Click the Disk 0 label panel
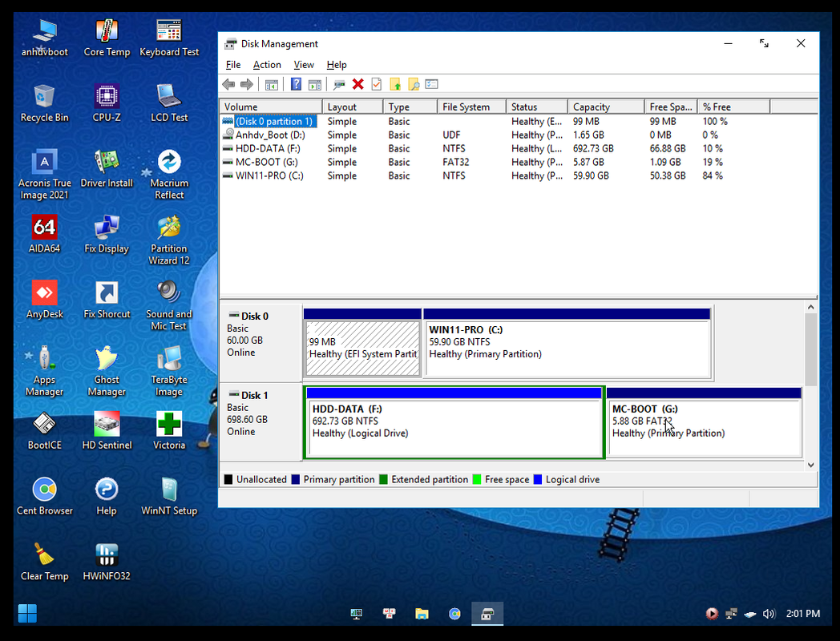This screenshot has width=840, height=641. coord(260,341)
